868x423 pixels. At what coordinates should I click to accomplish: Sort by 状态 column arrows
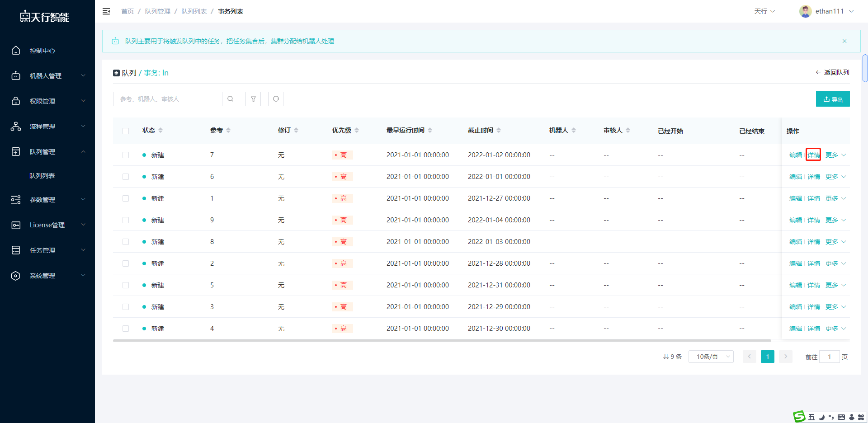[160, 131]
